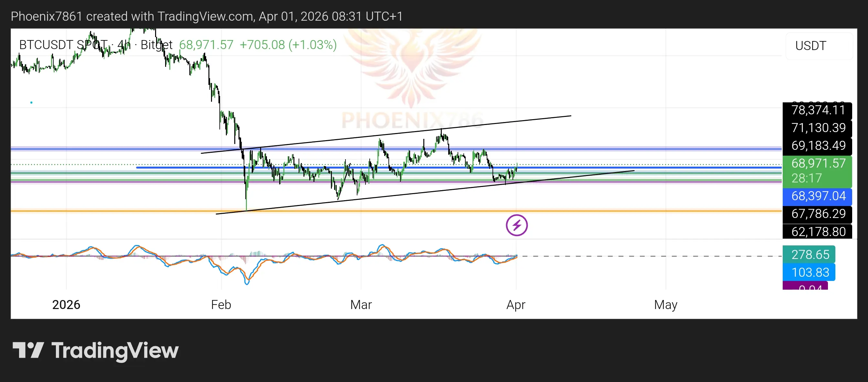Screen dimensions: 868x382
Task: Click the 67,786.29 price axis label
Action: (x=818, y=214)
